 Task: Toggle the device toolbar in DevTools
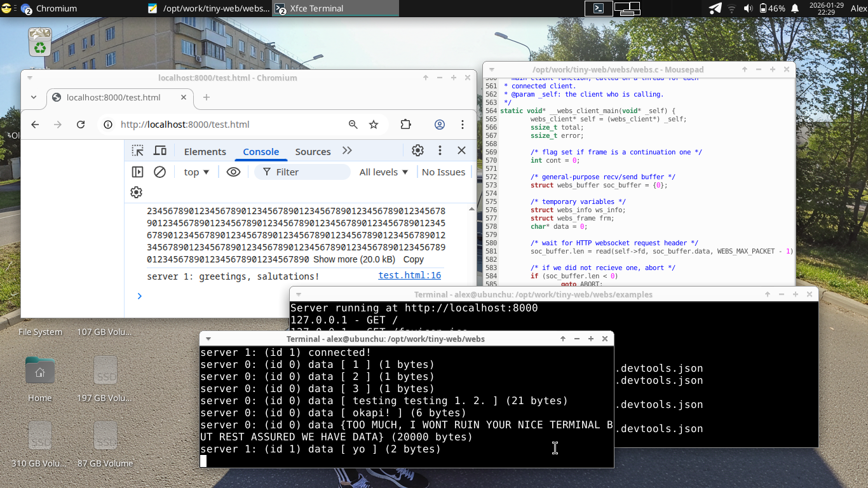(x=160, y=151)
